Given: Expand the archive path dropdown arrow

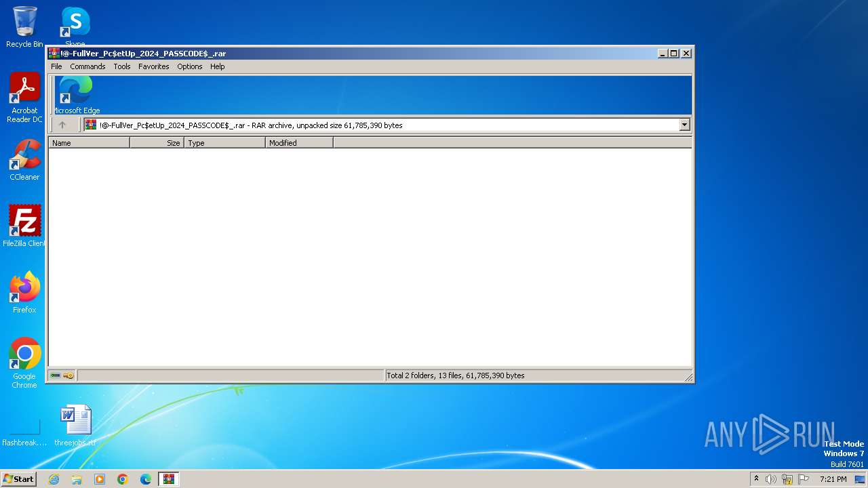Looking at the screenshot, I should 684,125.
